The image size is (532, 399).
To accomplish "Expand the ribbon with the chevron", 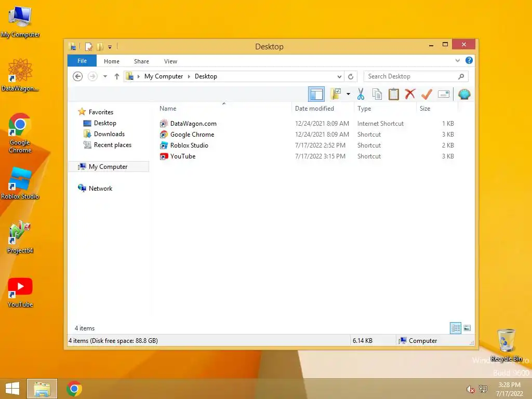I will [x=457, y=61].
